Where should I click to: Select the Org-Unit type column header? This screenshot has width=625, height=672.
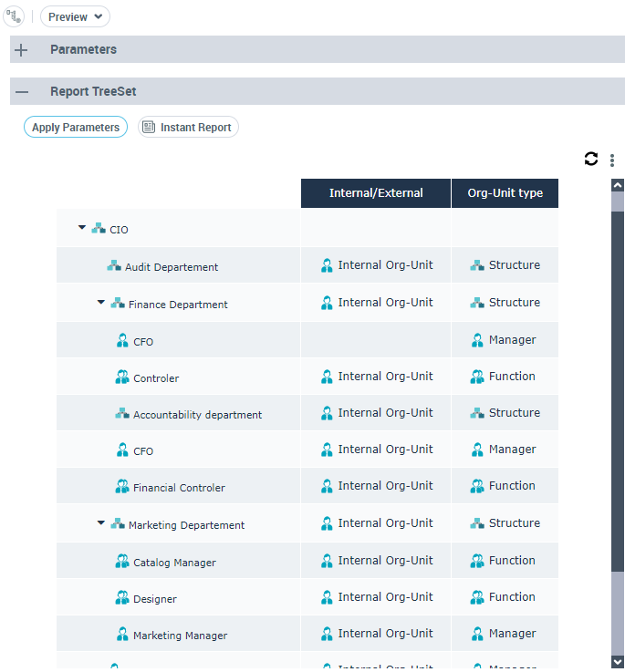click(x=505, y=193)
